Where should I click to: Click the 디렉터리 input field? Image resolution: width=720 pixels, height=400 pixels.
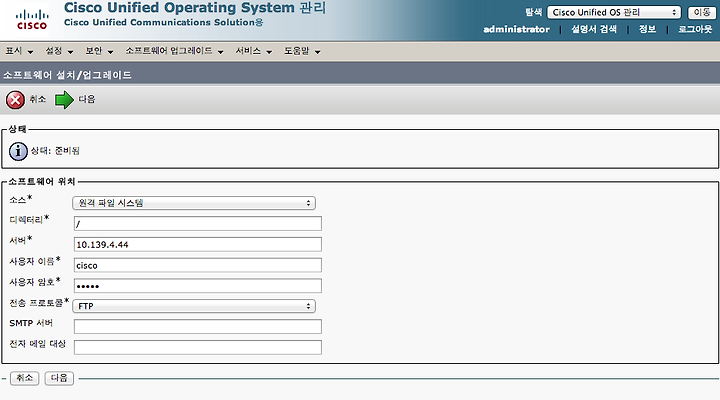(197, 224)
